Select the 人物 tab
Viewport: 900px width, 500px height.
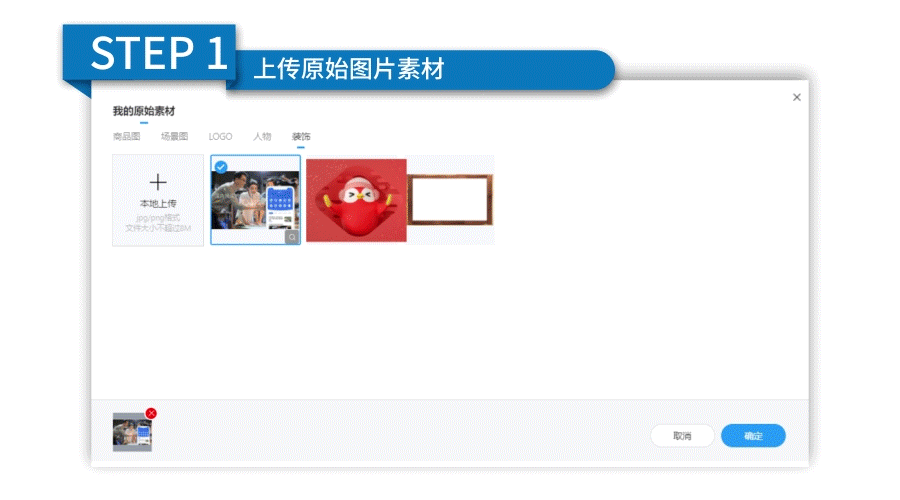[x=262, y=137]
